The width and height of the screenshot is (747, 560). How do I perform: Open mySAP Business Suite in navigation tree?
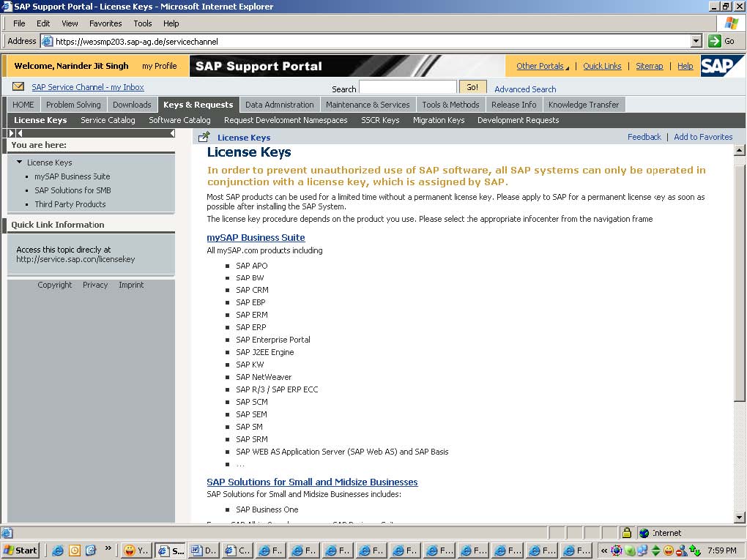point(73,176)
